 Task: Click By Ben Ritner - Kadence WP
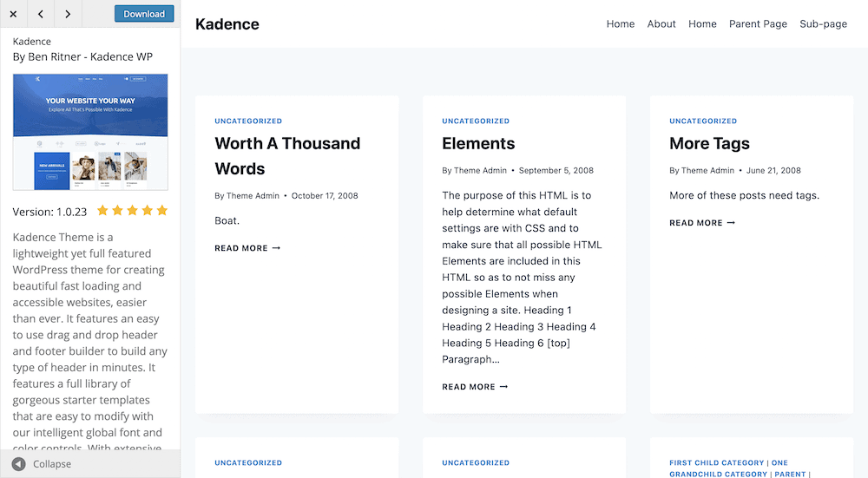tap(82, 56)
